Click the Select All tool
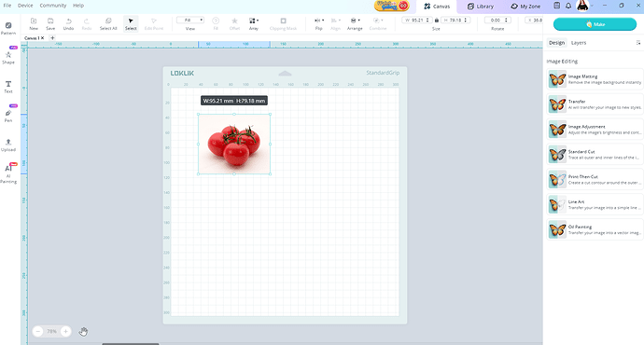The width and height of the screenshot is (644, 345). point(108,24)
